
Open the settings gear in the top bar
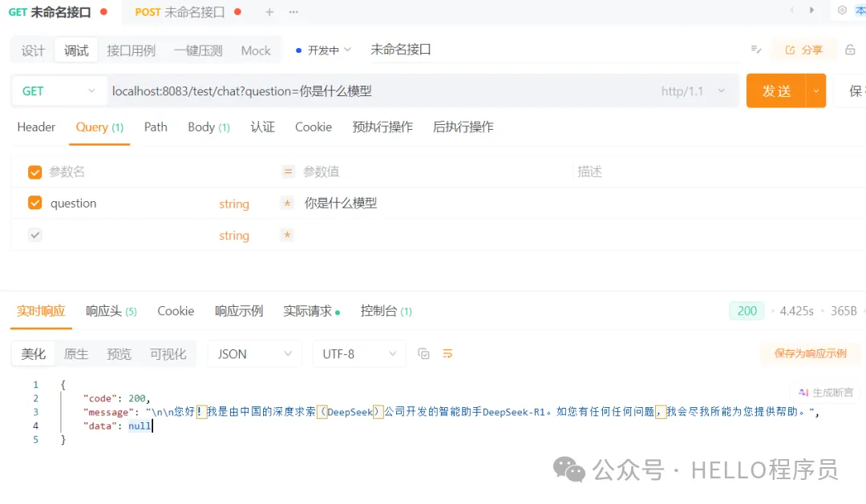[842, 11]
